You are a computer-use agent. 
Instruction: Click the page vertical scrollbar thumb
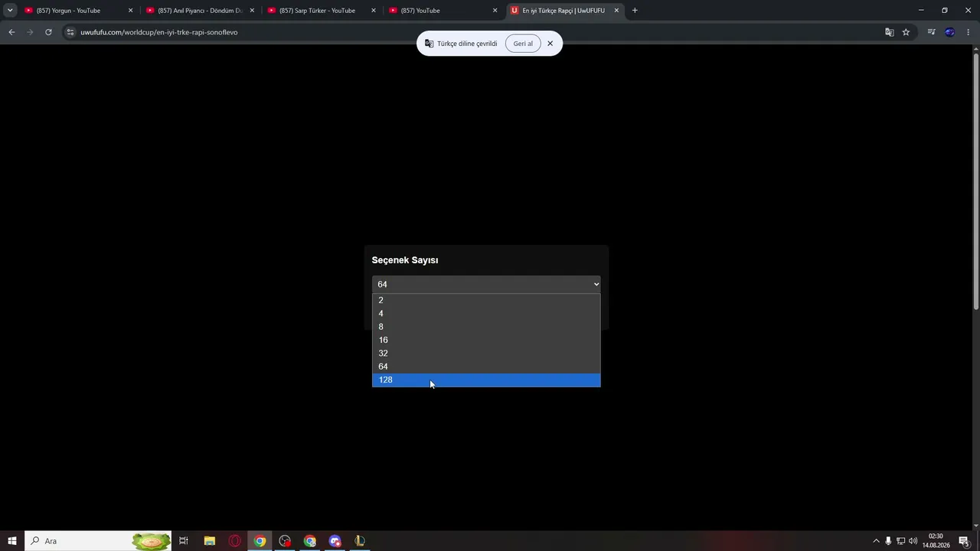point(975,181)
